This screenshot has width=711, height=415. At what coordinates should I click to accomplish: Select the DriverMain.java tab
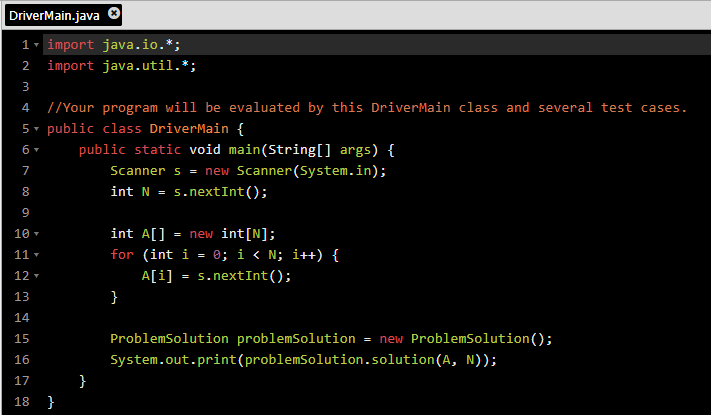(x=63, y=15)
